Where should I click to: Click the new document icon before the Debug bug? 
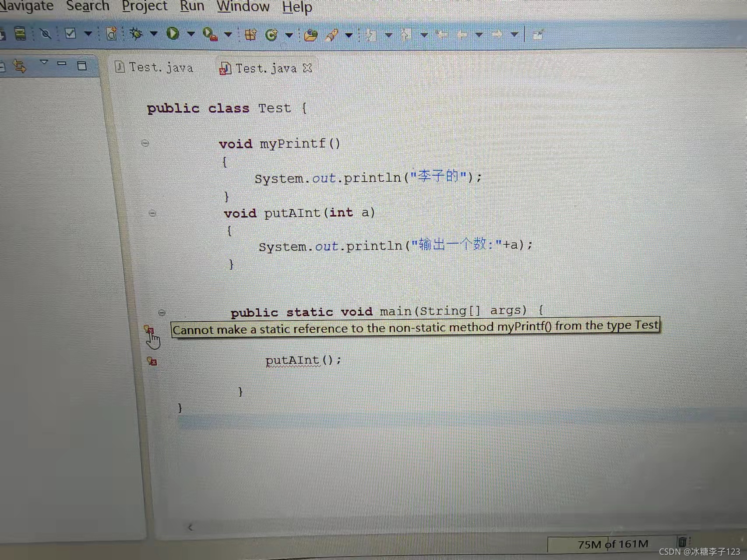click(x=112, y=34)
